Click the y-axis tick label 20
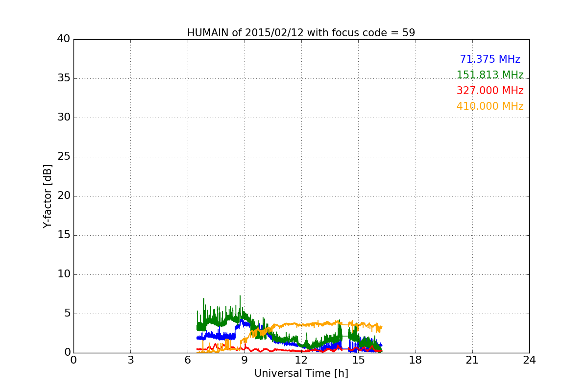The image size is (588, 392). (x=64, y=196)
